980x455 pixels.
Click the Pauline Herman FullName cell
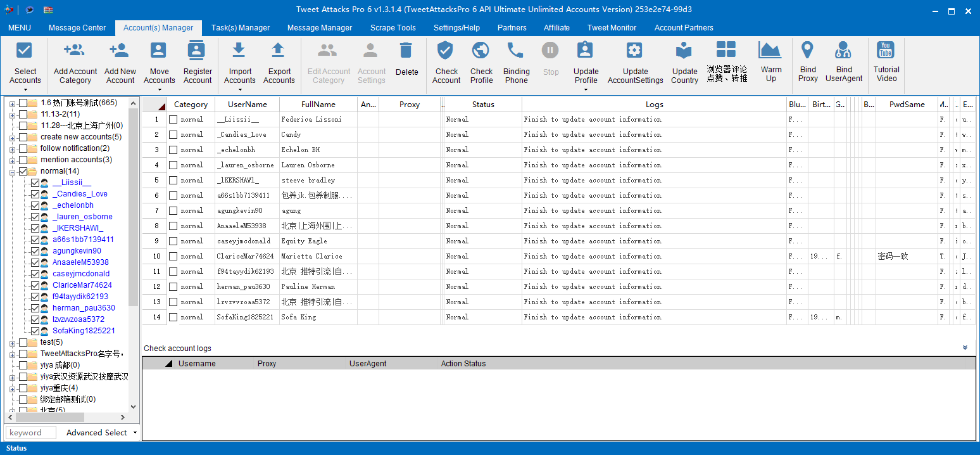point(318,286)
